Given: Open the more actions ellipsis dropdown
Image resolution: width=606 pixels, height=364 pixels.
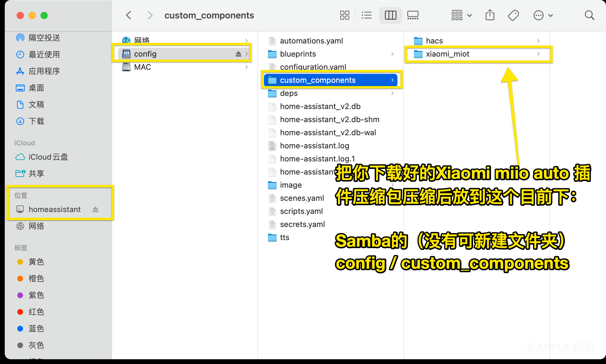Looking at the screenshot, I should 543,15.
